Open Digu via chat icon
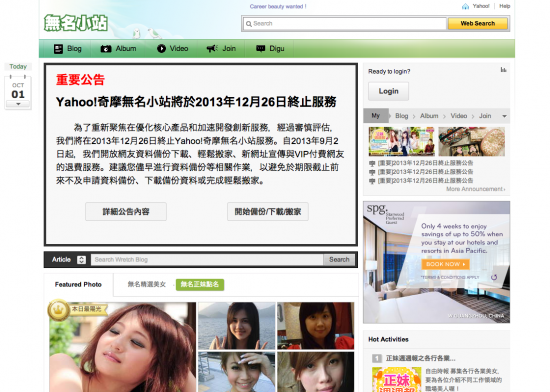 pos(261,48)
